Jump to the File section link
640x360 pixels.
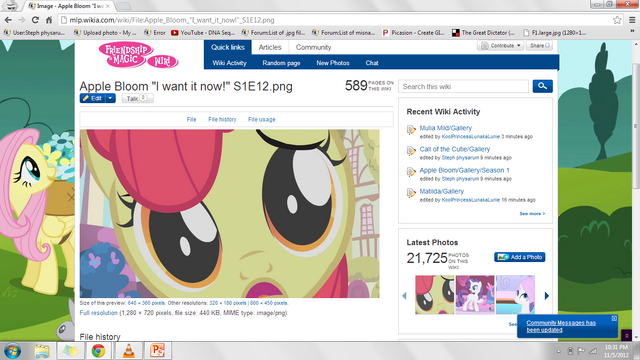191,120
